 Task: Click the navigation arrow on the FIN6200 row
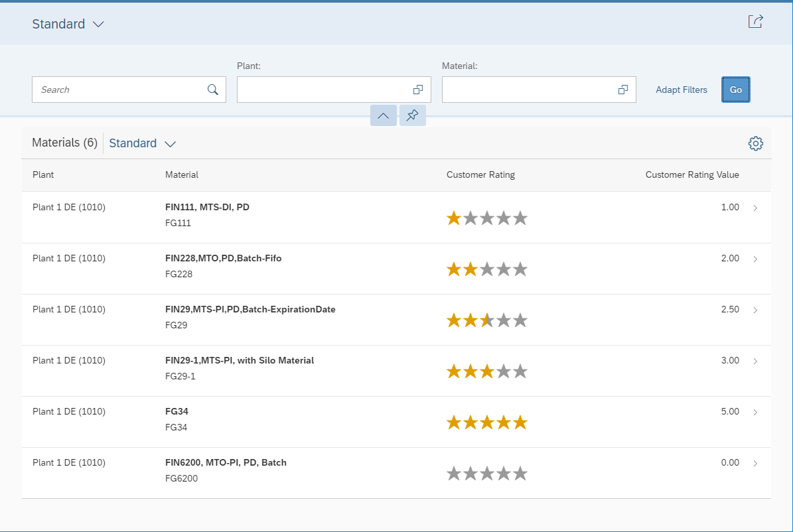click(x=755, y=462)
